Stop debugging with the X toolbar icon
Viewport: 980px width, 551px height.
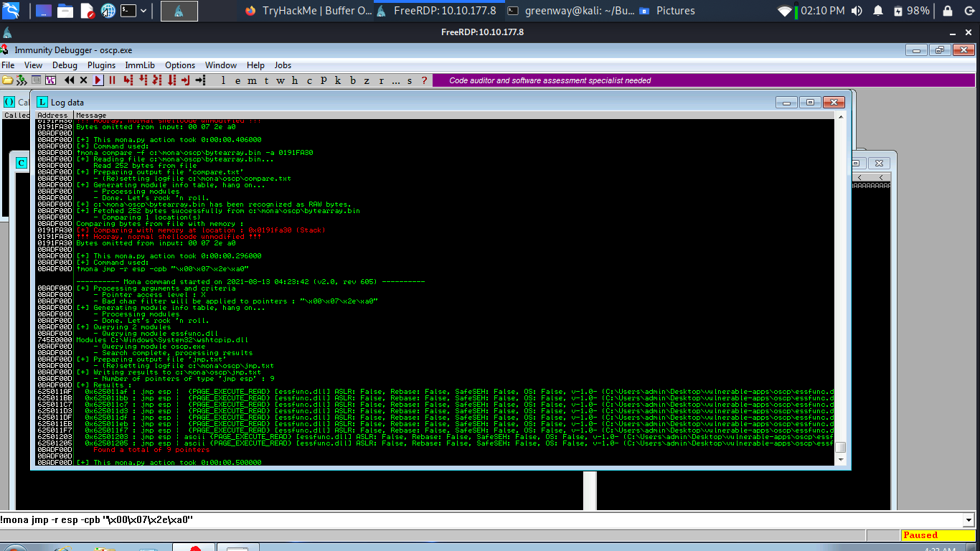click(x=84, y=80)
